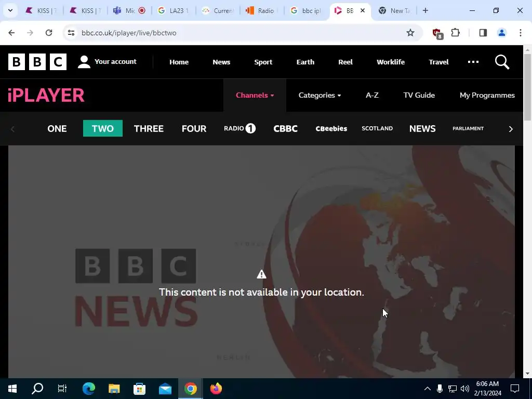The image size is (532, 399).
Task: Open a new browser tab
Action: click(x=425, y=10)
